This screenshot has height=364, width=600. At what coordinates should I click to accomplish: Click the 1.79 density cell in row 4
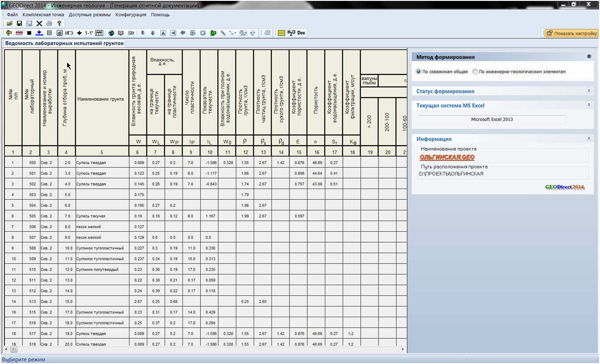244,194
